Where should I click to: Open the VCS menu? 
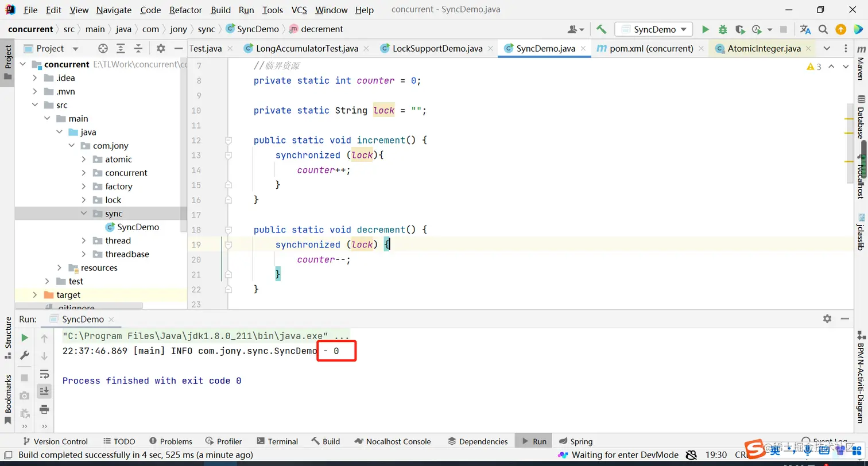[299, 10]
